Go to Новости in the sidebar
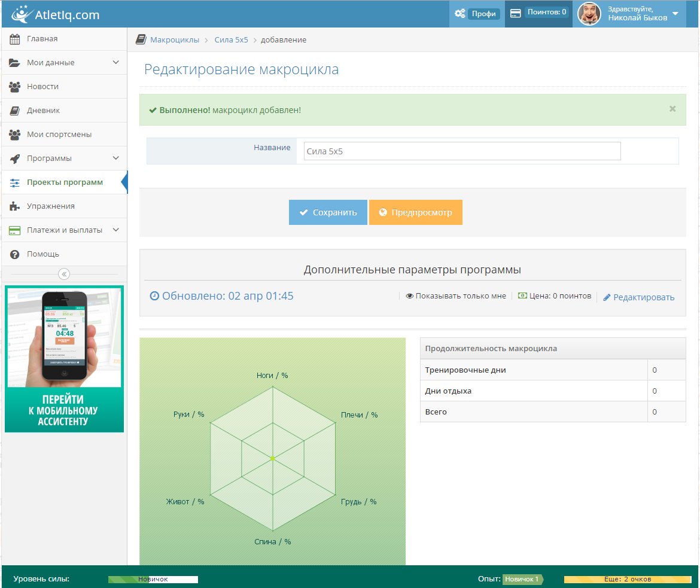Viewport: 700px width, 588px height. point(64,87)
